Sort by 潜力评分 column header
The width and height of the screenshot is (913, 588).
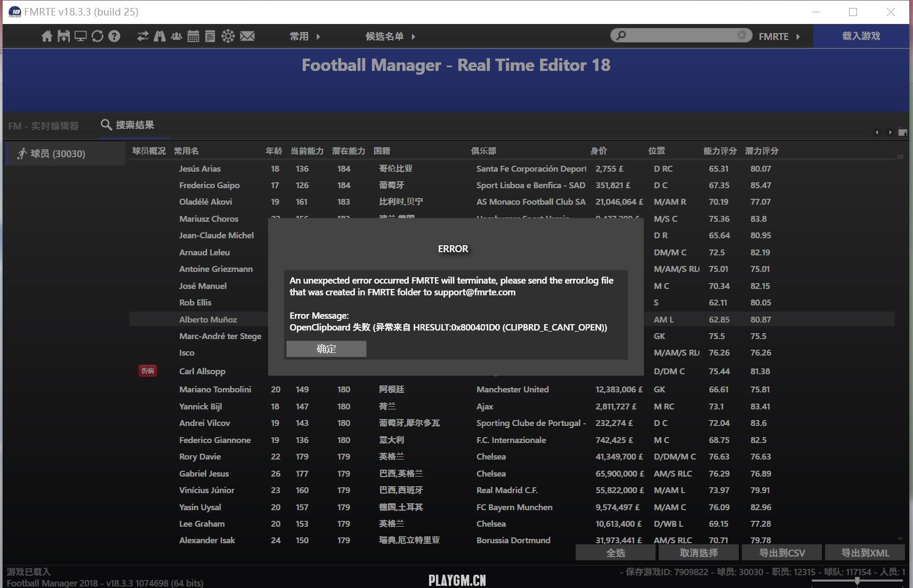coord(762,151)
